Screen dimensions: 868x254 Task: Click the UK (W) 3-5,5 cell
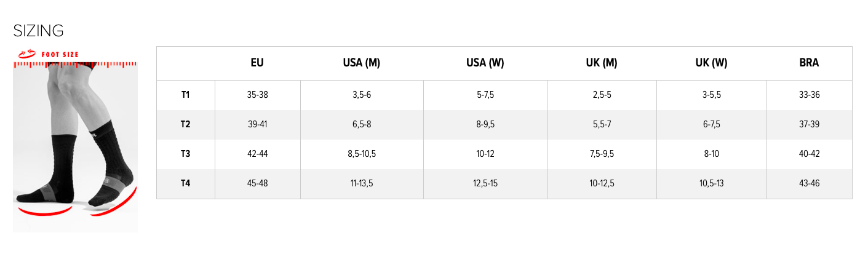(711, 95)
